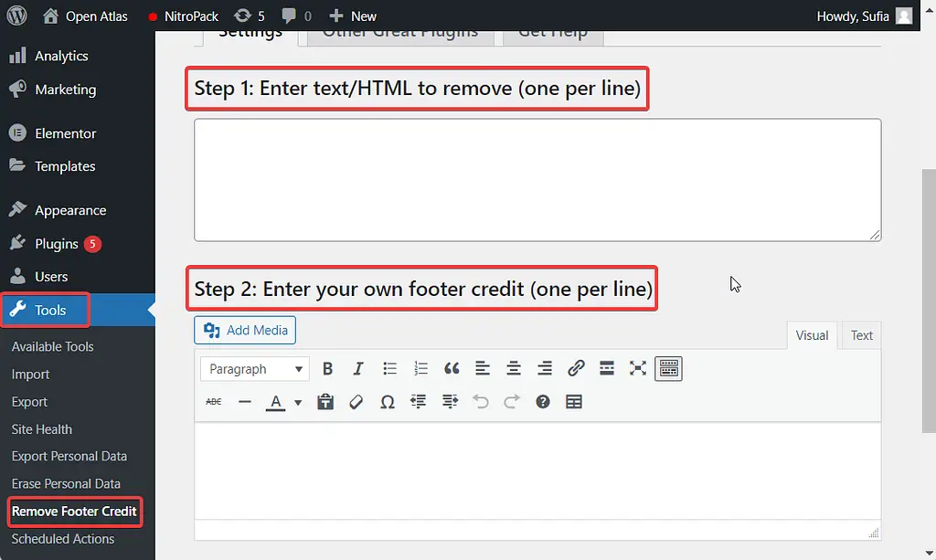936x560 pixels.
Task: Enter distraction-free fullscreen mode
Action: (x=637, y=368)
